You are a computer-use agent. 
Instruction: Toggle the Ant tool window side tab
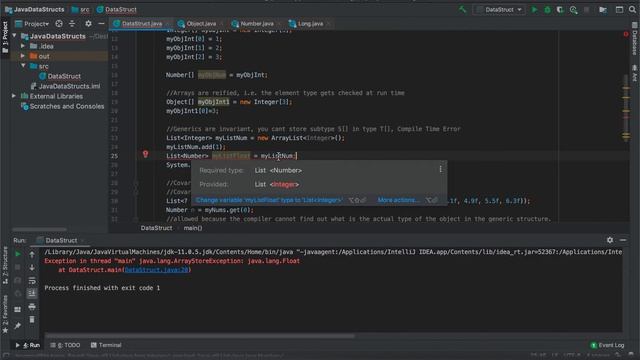click(635, 73)
